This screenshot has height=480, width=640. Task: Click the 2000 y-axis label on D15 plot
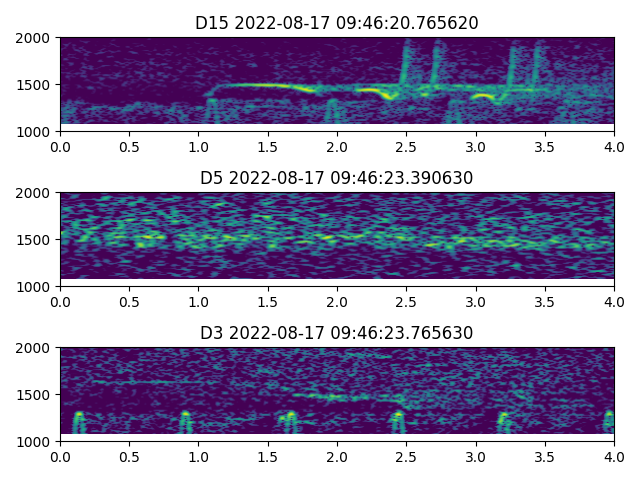click(36, 38)
